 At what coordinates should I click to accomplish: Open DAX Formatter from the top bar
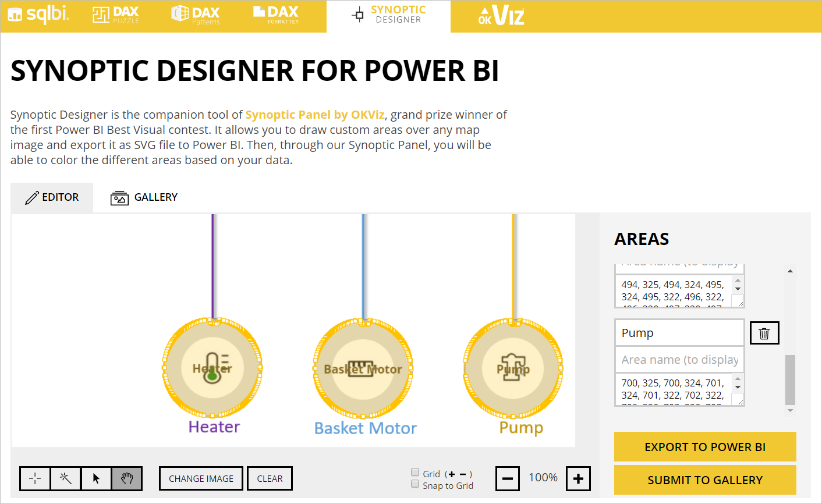(x=275, y=16)
